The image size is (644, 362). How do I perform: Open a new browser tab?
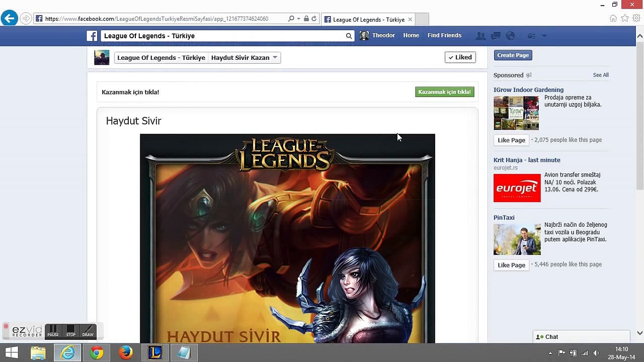click(423, 20)
